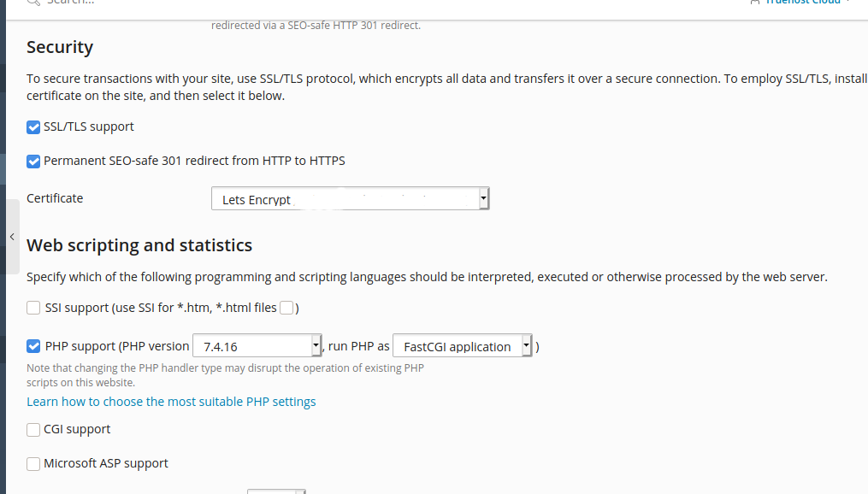Image resolution: width=868 pixels, height=494 pixels.
Task: Disable Permanent SEO-safe 301 redirect checkbox
Action: [x=33, y=162]
